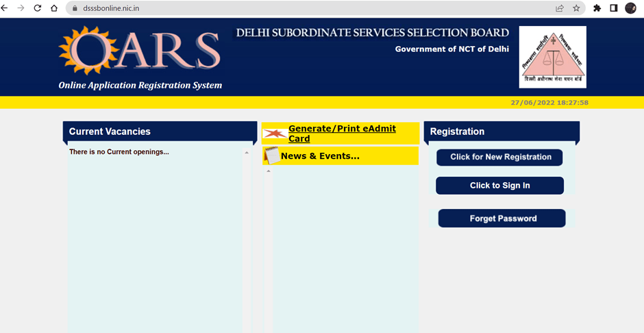
Task: Reload the page with the refresh icon
Action: click(x=37, y=8)
